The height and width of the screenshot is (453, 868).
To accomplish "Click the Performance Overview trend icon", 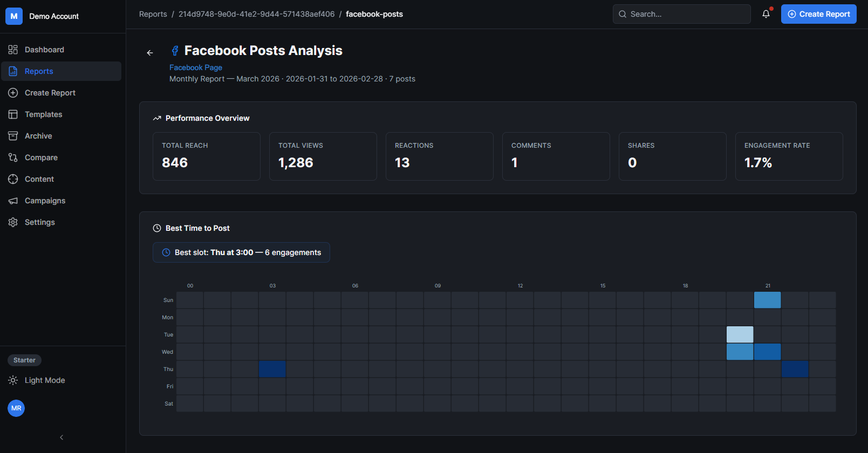I will (157, 118).
